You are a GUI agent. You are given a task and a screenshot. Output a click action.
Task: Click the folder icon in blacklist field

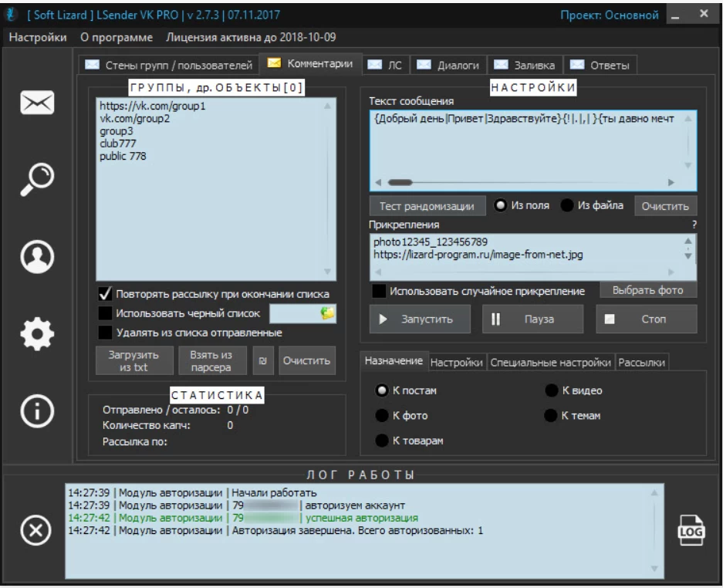click(327, 313)
